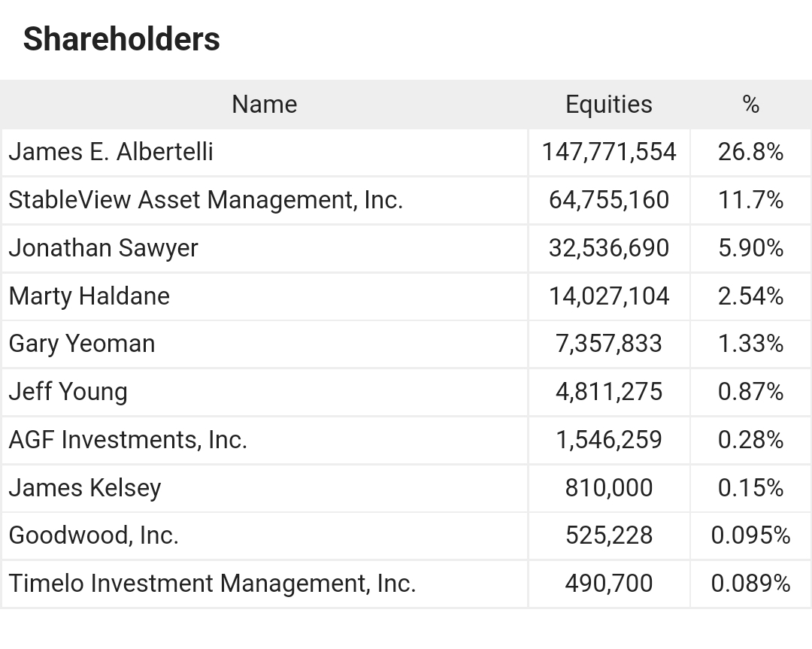This screenshot has width=812, height=649.
Task: Open Timelo Investment Management, Inc. entry
Action: pyautogui.click(x=212, y=584)
